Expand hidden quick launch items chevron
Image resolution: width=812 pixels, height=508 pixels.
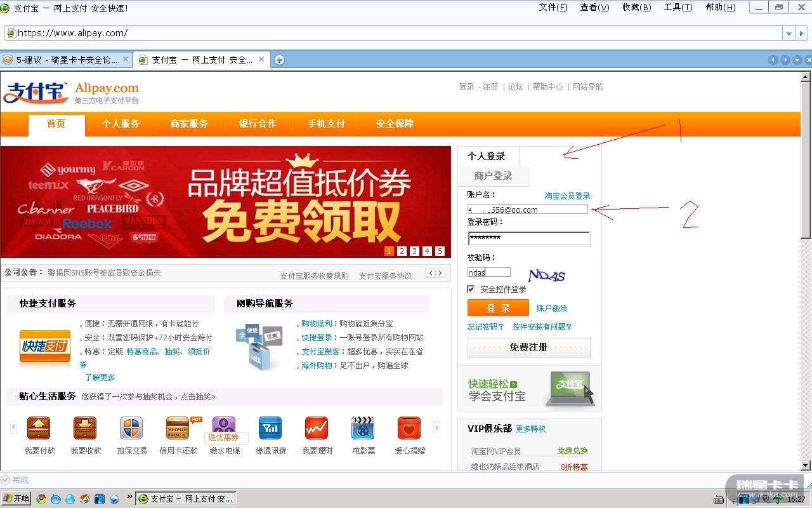tap(130, 497)
